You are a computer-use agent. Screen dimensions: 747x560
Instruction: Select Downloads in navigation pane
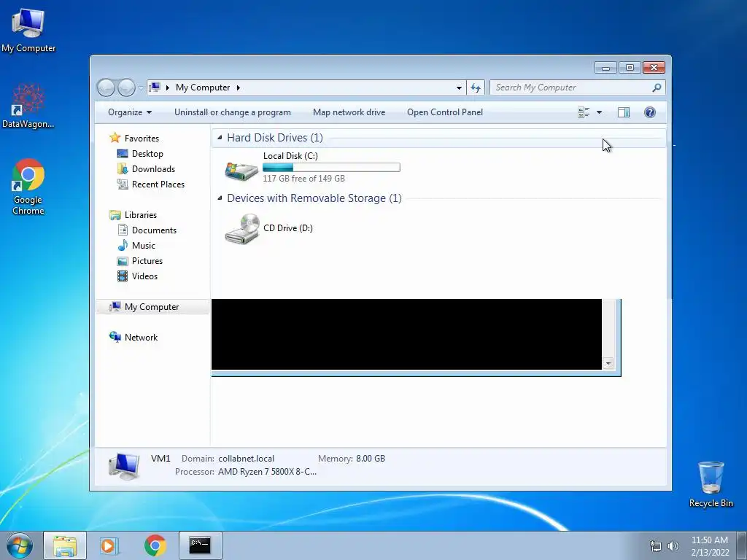pyautogui.click(x=153, y=169)
